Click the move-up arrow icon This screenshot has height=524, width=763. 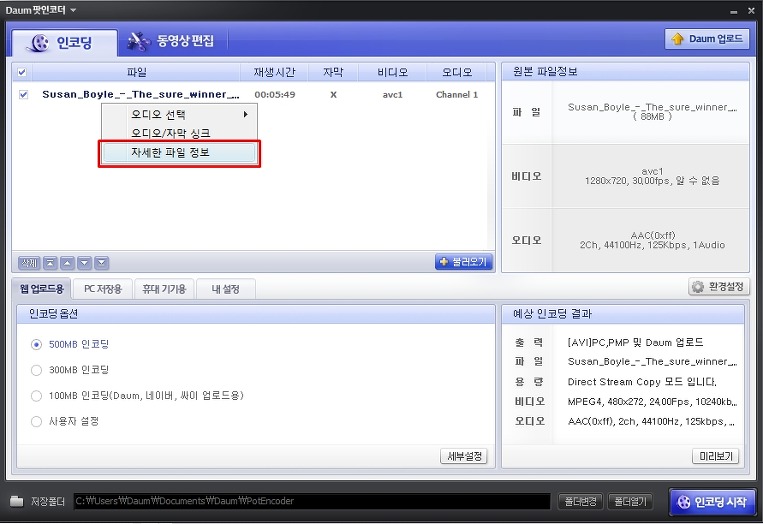tap(67, 263)
